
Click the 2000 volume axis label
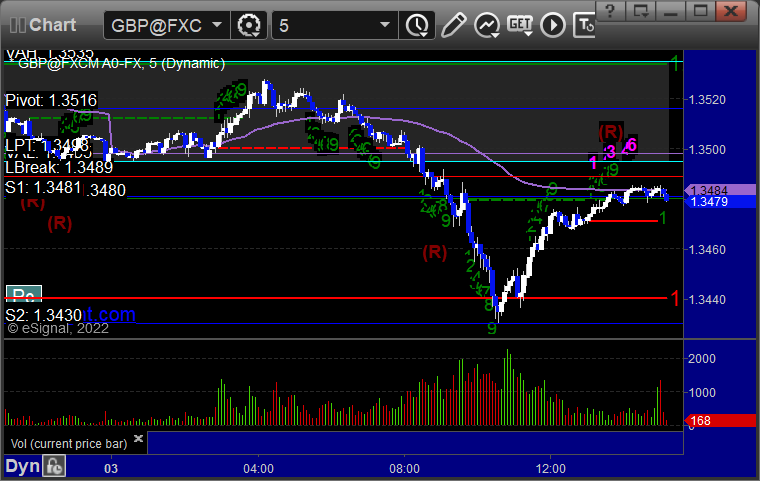coord(702,359)
